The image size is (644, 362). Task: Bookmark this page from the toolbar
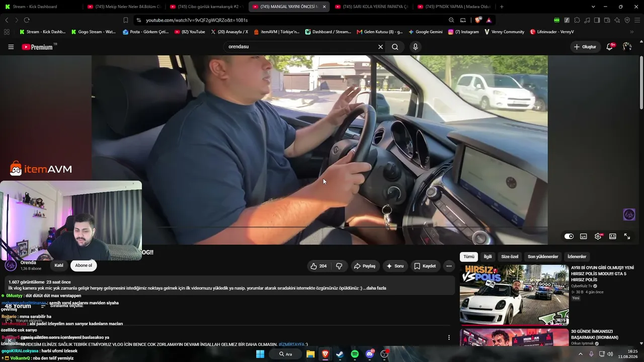point(126,20)
